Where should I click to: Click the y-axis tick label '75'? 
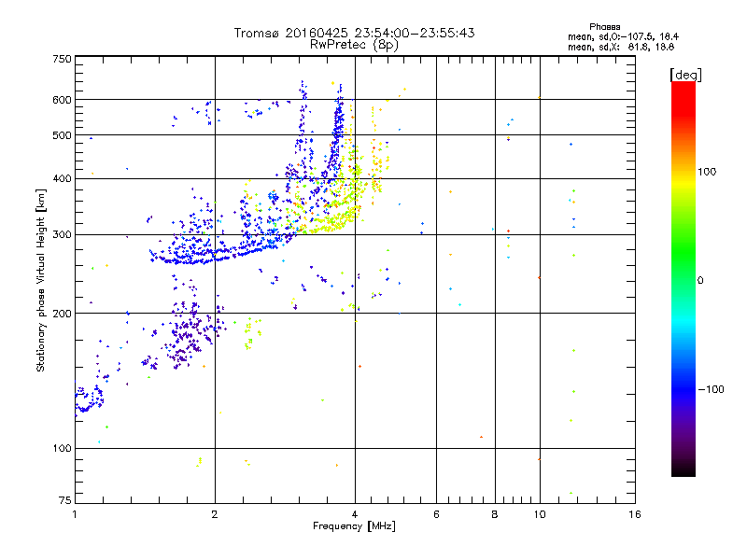click(65, 500)
